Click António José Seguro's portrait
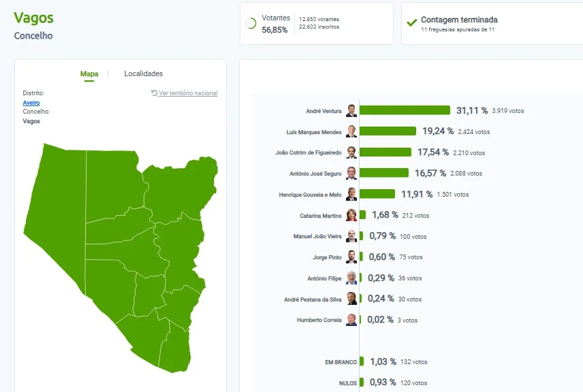The image size is (583, 392). point(351,173)
